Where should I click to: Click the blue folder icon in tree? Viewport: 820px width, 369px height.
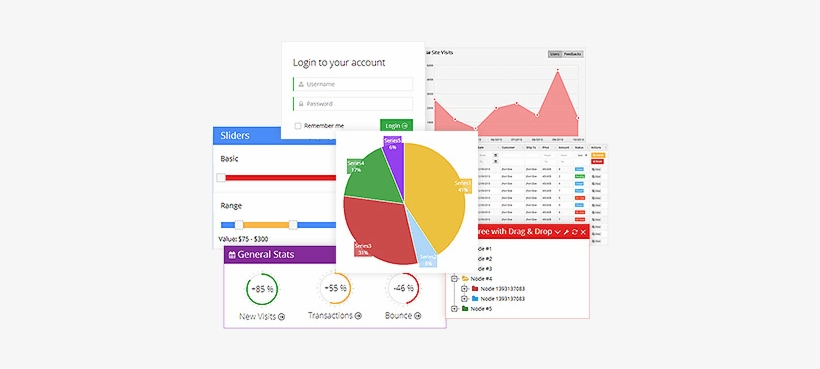475,298
